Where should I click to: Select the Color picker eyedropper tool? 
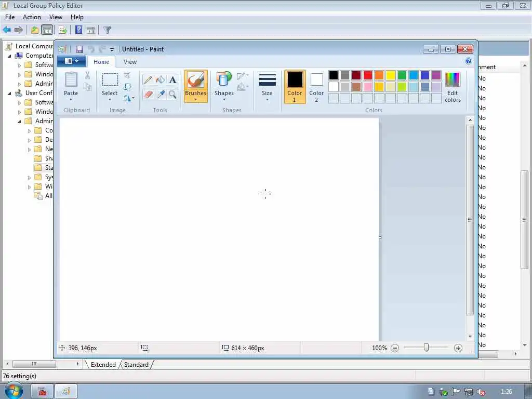(160, 94)
